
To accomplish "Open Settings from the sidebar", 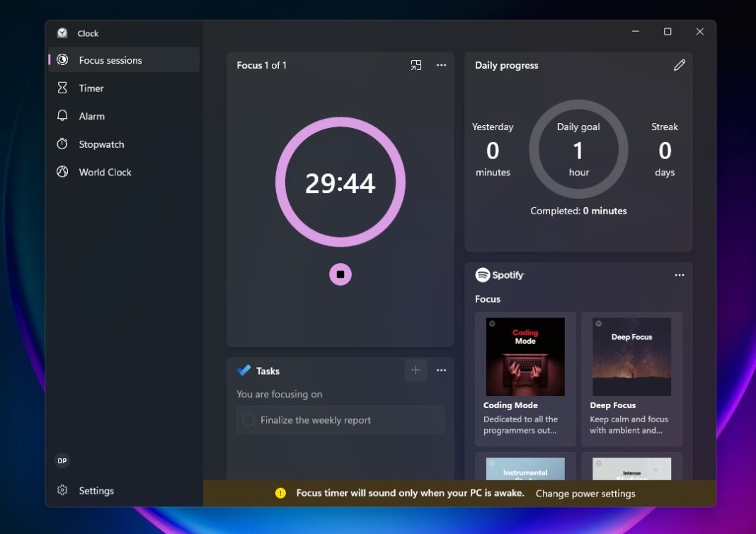I will click(x=96, y=490).
